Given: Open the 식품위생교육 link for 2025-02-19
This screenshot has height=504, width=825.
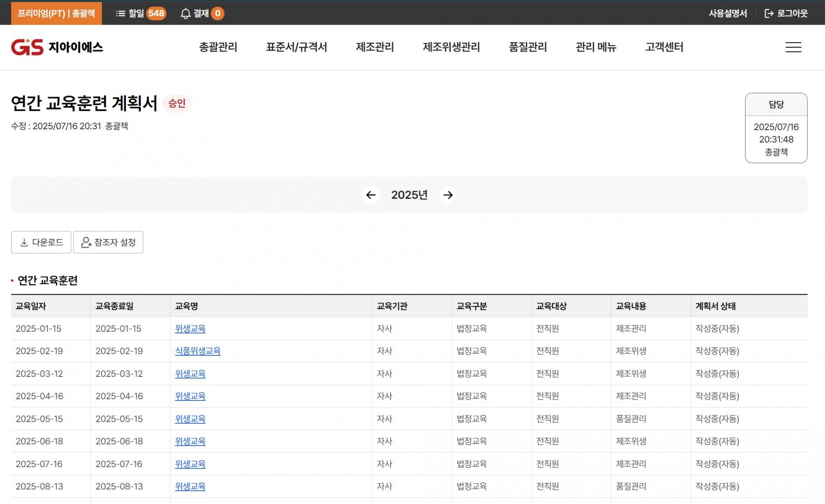Looking at the screenshot, I should tap(198, 351).
